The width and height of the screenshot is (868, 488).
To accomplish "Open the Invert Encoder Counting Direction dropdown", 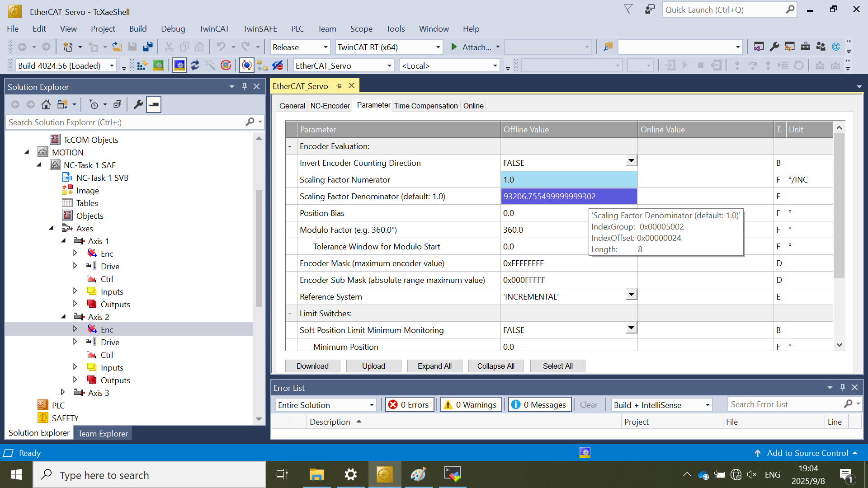I will coord(631,161).
